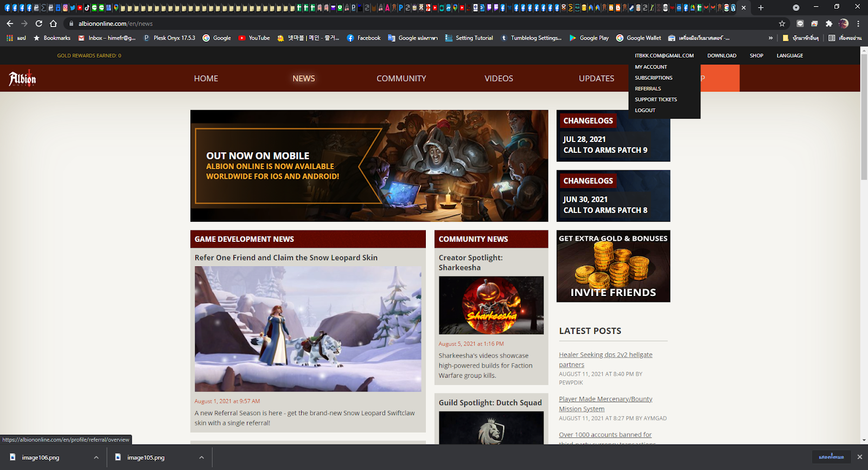Open the Shop link in top bar

point(756,56)
